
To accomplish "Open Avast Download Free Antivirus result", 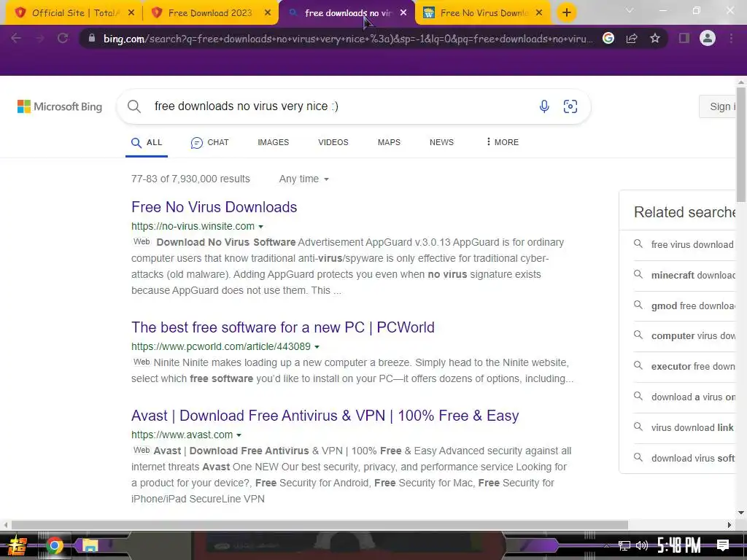I will tap(325, 416).
